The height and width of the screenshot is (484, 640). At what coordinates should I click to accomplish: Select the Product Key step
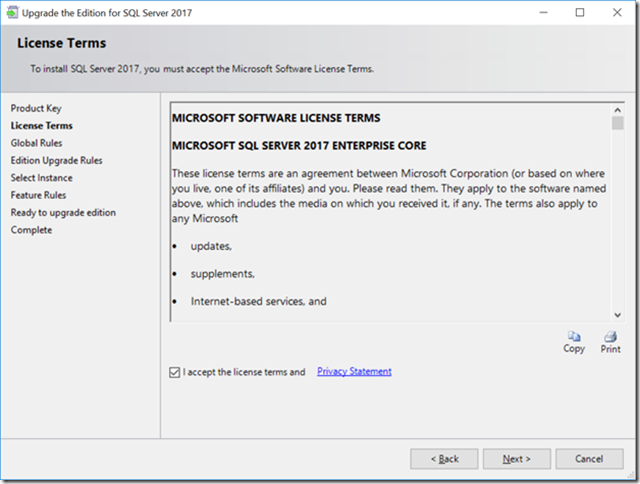pos(36,109)
